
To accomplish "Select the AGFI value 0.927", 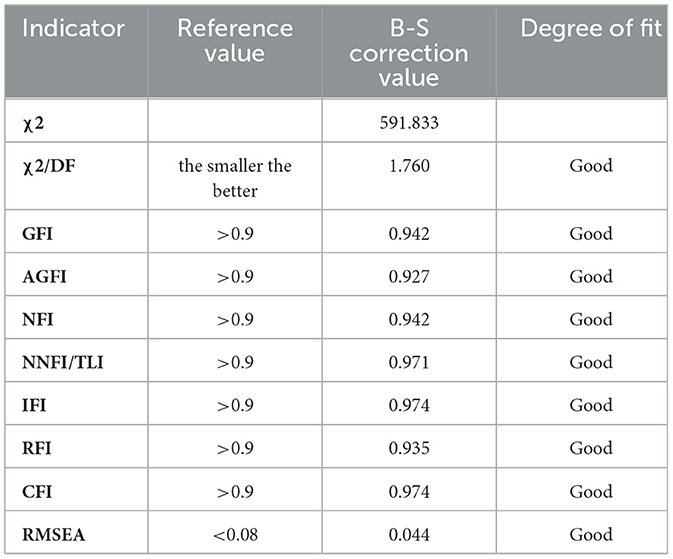I will click(x=409, y=276).
